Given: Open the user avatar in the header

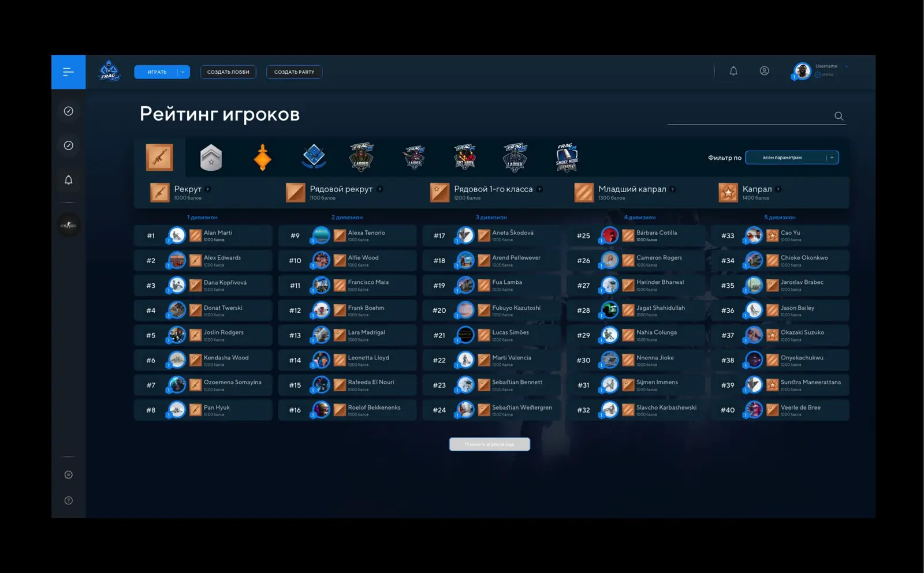Looking at the screenshot, I should [x=802, y=71].
